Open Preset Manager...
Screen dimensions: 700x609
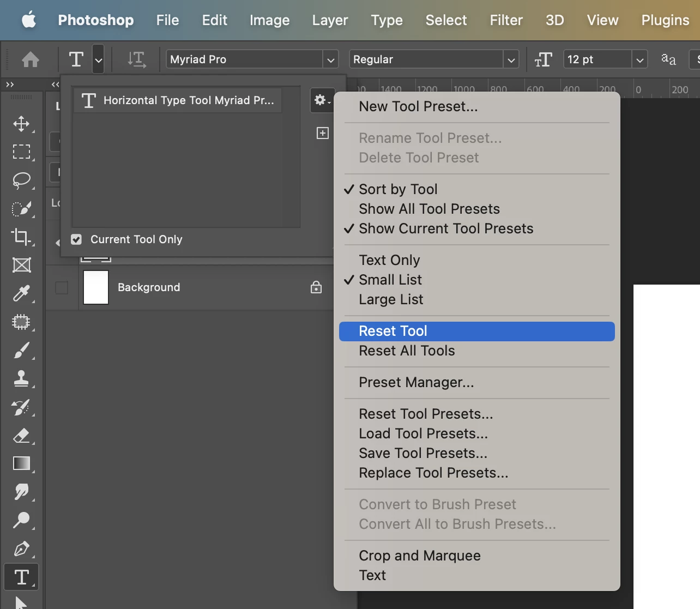point(476,382)
